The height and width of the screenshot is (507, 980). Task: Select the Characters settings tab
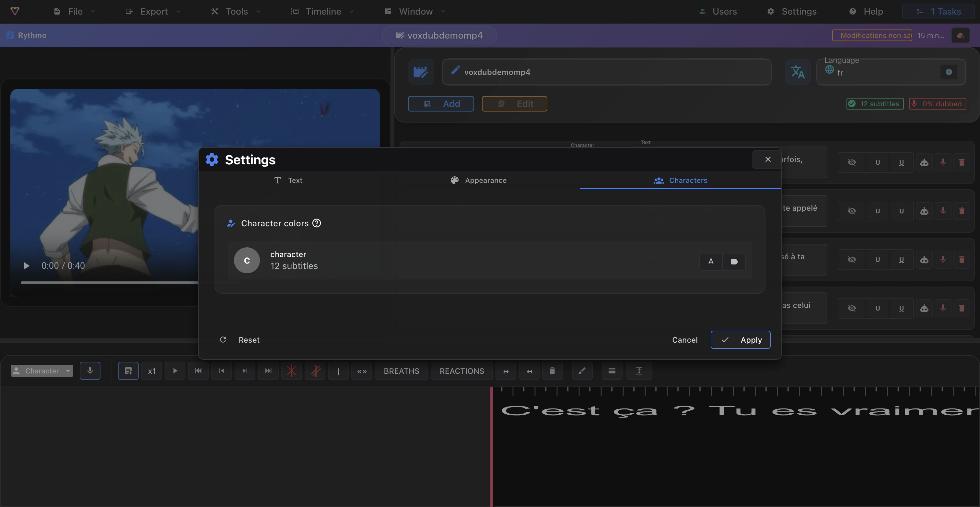tap(680, 180)
